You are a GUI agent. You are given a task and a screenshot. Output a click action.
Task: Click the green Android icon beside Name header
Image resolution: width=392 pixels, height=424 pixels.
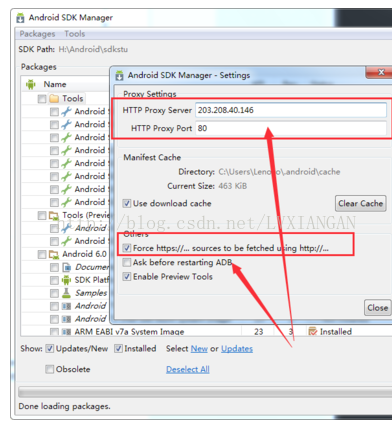[x=31, y=84]
